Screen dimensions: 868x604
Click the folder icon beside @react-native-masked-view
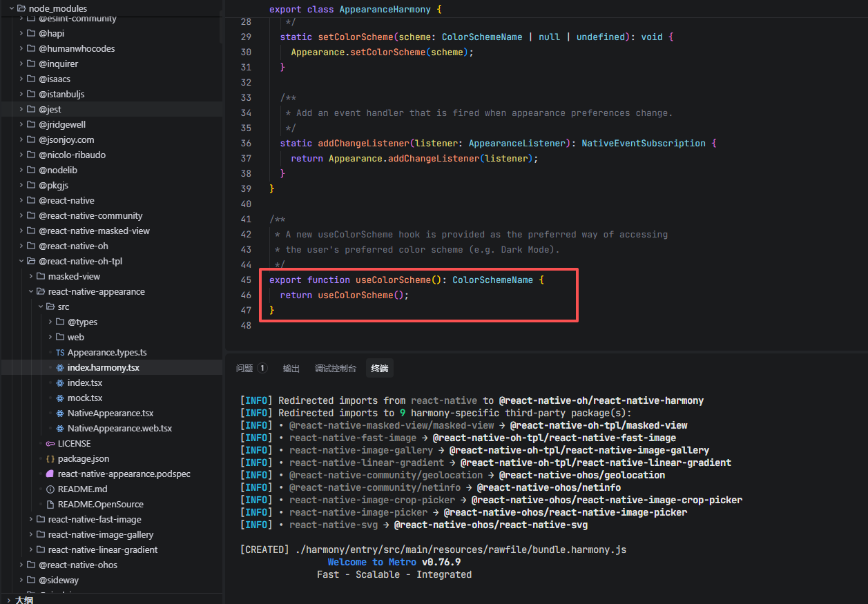(x=31, y=231)
